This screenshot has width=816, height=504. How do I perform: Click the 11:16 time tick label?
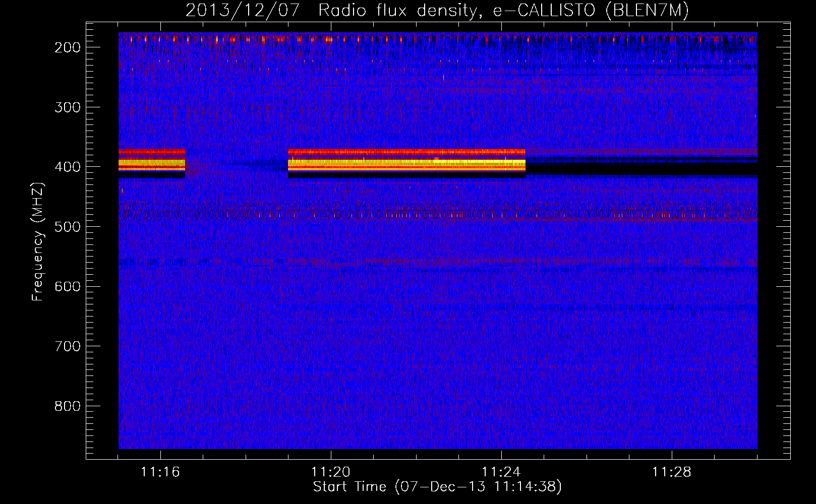pos(160,472)
